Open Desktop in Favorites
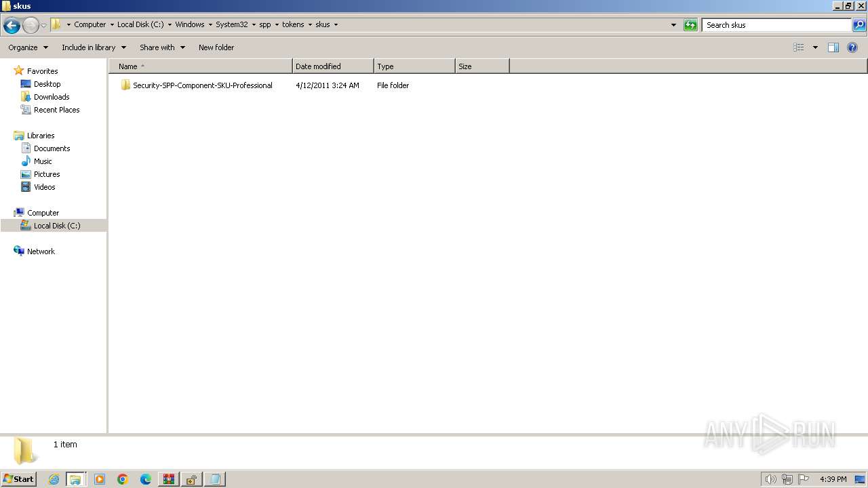Screen dimensions: 868x488 (47, 84)
